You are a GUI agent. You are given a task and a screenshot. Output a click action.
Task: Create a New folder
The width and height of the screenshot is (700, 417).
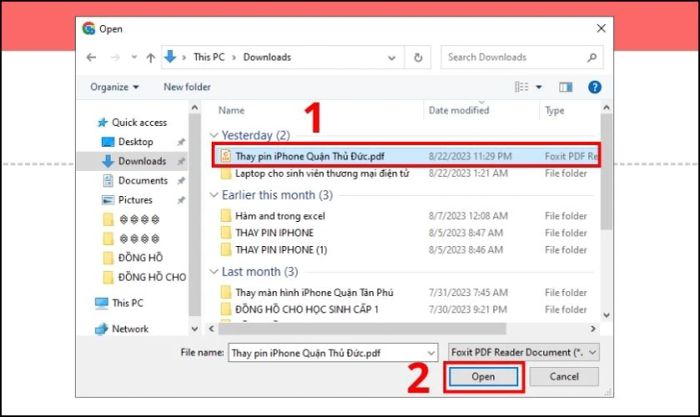[x=187, y=87]
